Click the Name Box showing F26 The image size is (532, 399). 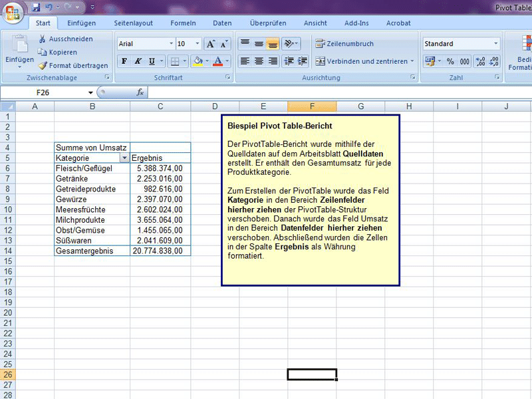43,92
